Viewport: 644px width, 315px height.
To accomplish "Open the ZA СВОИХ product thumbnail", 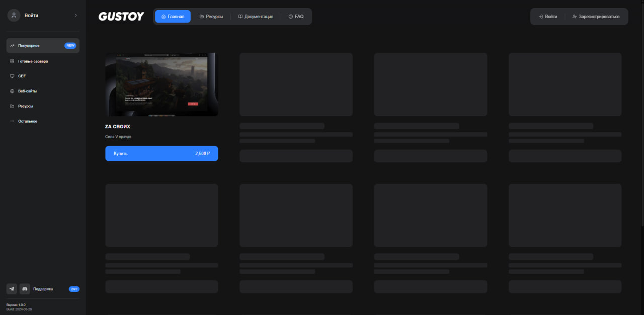I will pyautogui.click(x=162, y=84).
